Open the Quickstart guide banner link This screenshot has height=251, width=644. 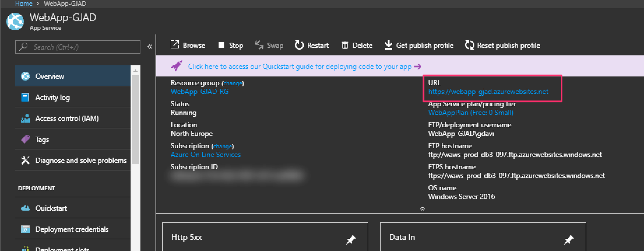pos(300,67)
